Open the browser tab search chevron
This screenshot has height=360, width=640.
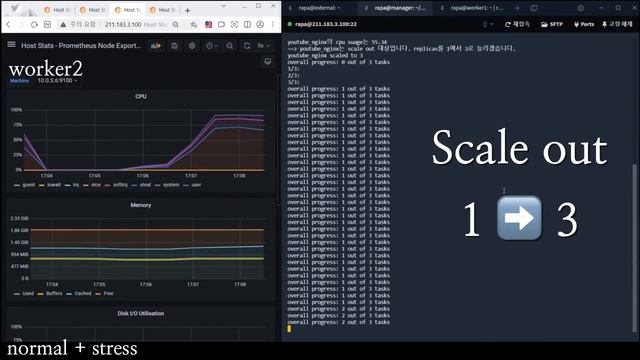(223, 6)
